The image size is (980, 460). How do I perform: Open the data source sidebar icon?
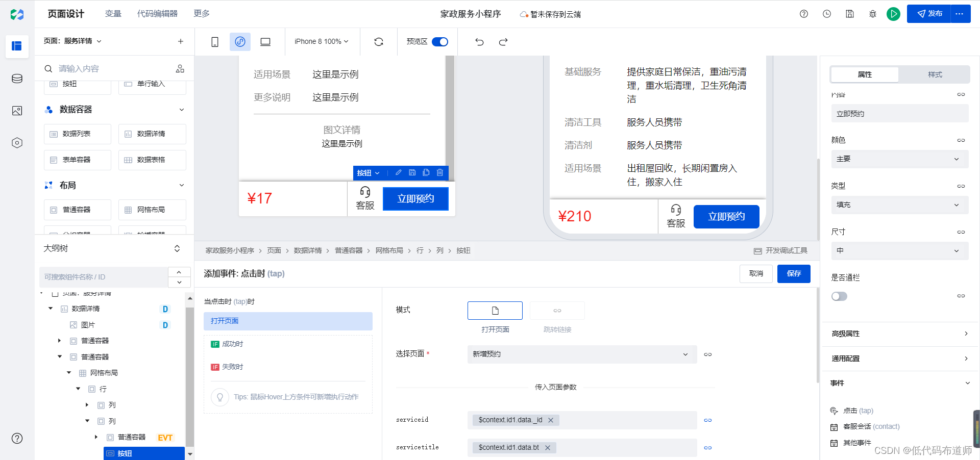[17, 79]
